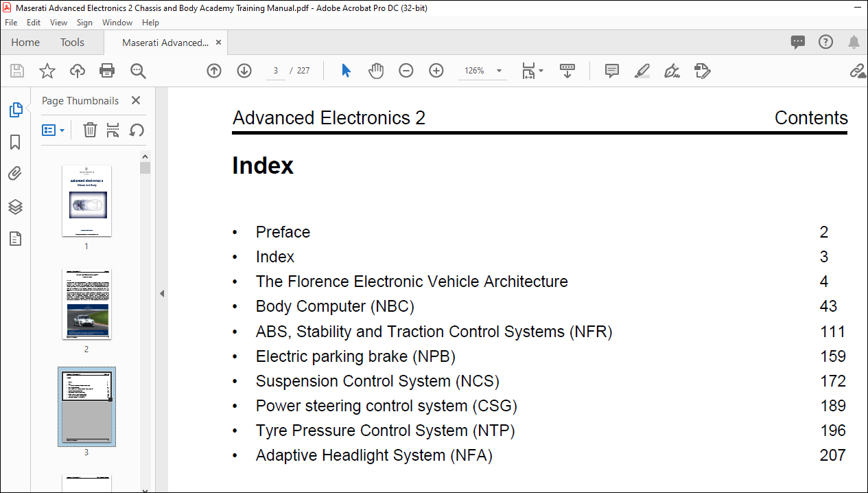The width and height of the screenshot is (868, 493).
Task: Click the insert pages thumbnail icon
Action: 113,130
